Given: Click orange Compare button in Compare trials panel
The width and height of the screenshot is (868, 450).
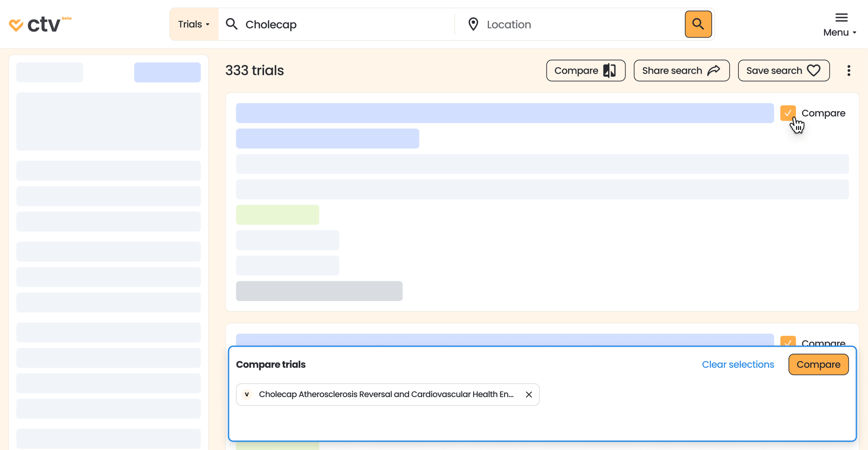Looking at the screenshot, I should (x=818, y=364).
